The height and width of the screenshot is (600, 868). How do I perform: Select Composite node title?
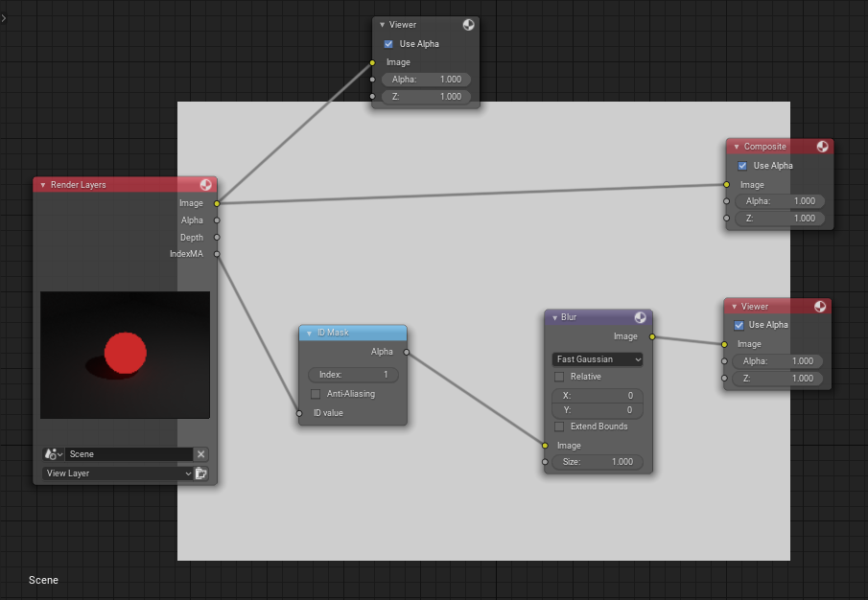pyautogui.click(x=765, y=147)
